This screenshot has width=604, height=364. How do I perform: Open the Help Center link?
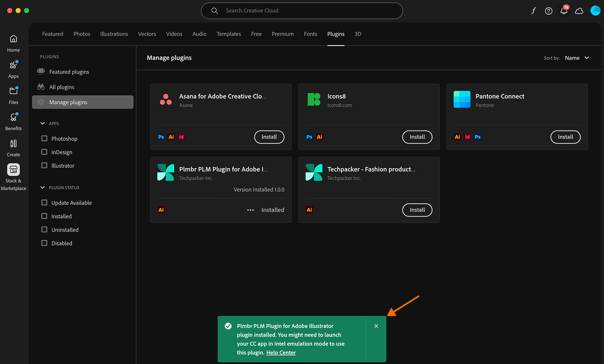pos(281,353)
